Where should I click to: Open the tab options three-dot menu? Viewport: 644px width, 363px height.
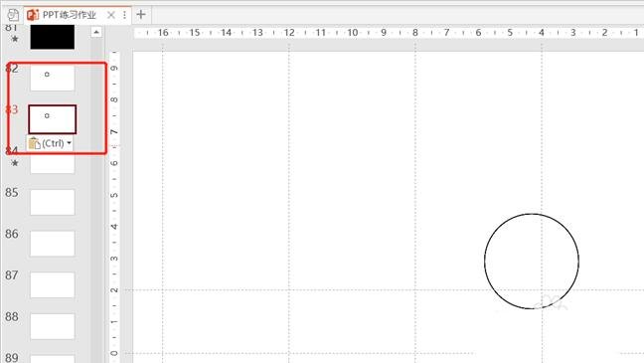pyautogui.click(x=124, y=15)
